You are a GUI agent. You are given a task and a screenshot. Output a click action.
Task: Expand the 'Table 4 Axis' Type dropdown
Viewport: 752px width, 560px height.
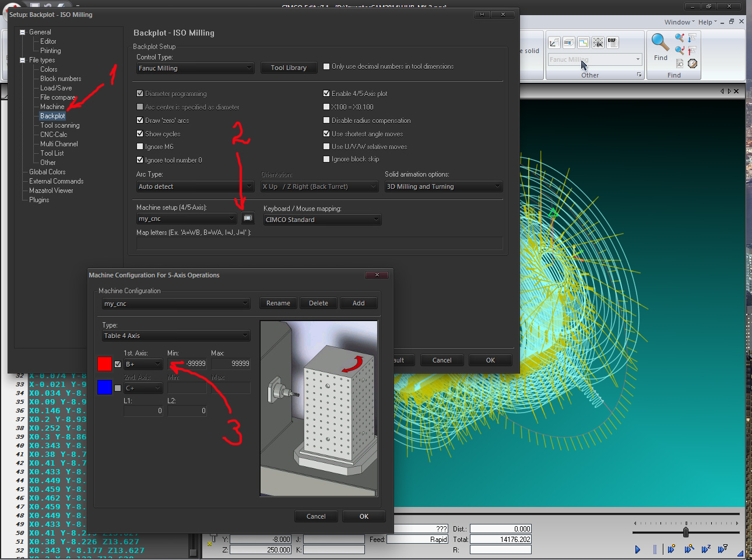[x=175, y=336]
